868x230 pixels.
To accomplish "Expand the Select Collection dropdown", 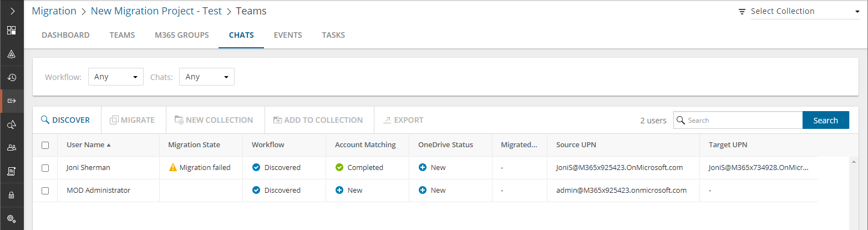I will tap(805, 11).
